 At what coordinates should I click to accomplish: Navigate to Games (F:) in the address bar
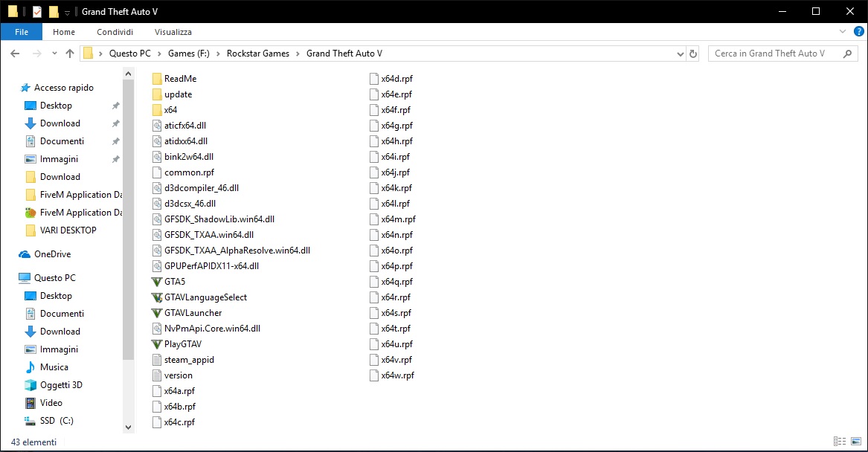(x=189, y=54)
